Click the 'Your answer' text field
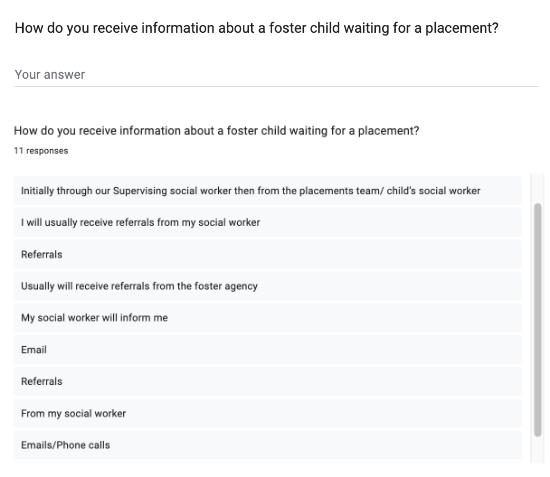The image size is (550, 477). pyautogui.click(x=276, y=75)
